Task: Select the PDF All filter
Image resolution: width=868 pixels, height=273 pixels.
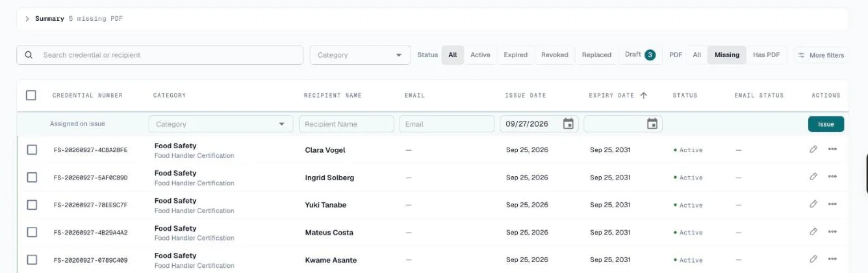Action: coord(696,55)
